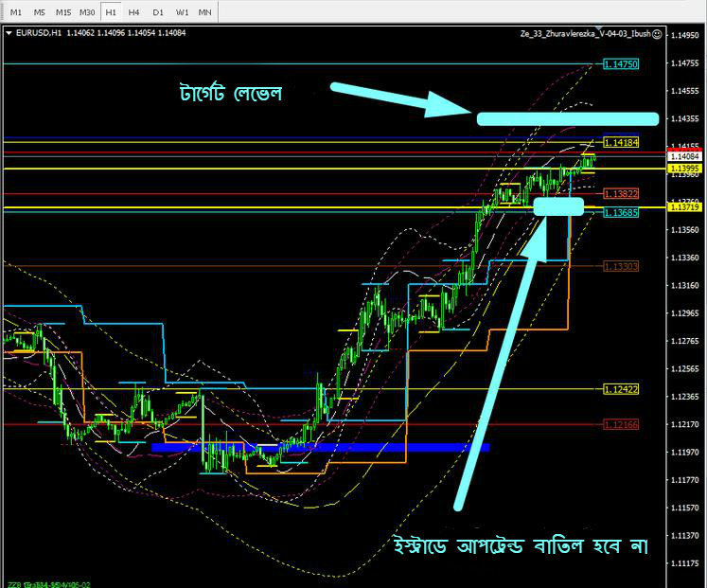Switch chart to MN monthly timeframe
Screen dimensions: 707x588
(x=204, y=12)
